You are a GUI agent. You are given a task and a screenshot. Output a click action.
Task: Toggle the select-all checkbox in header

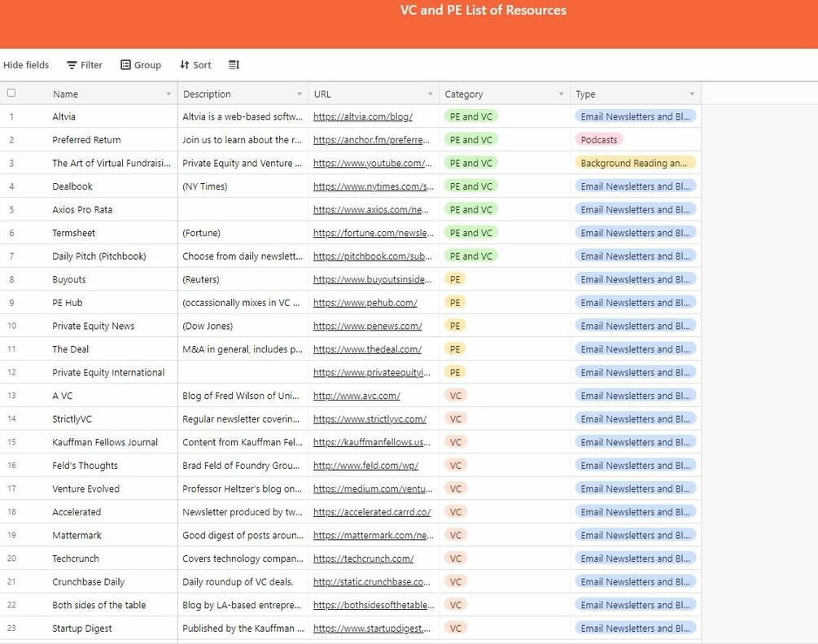tap(11, 93)
